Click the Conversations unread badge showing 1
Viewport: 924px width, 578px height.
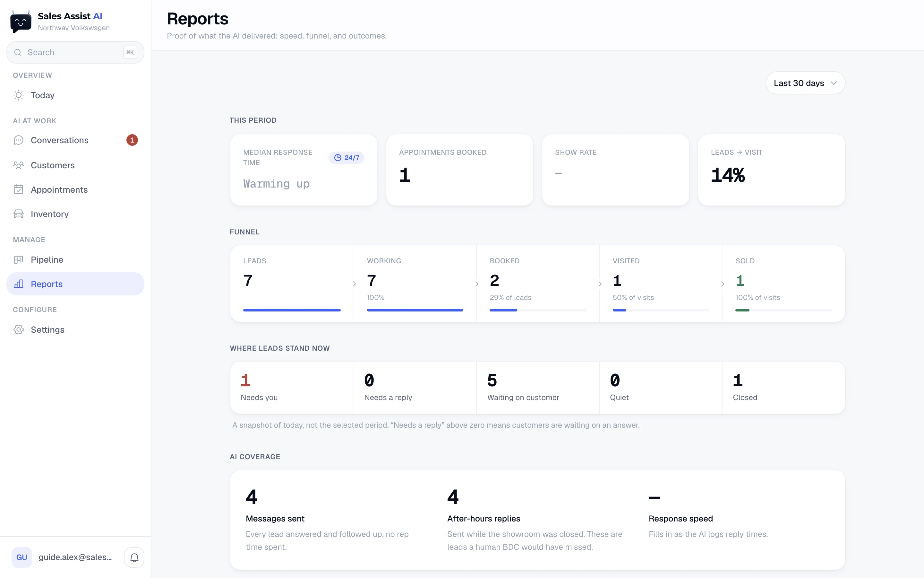coord(132,140)
